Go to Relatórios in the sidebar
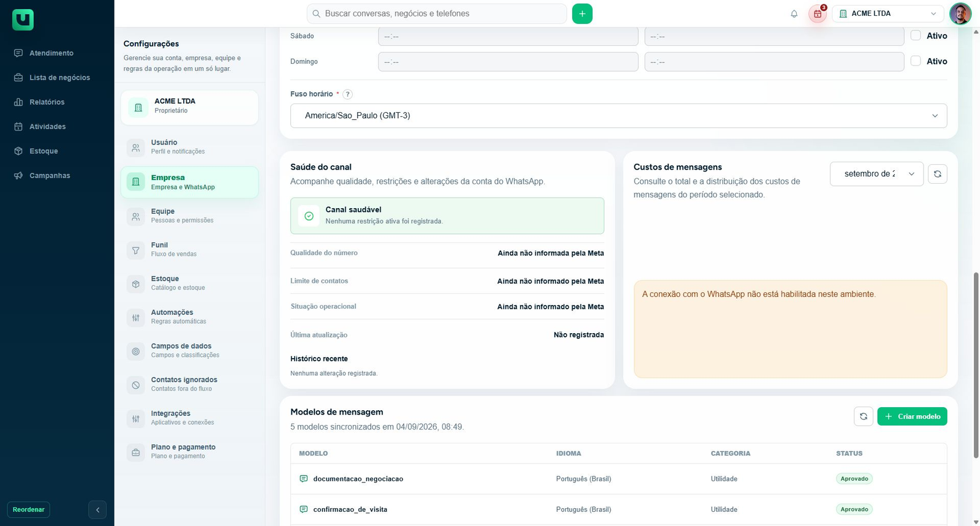 coord(47,102)
